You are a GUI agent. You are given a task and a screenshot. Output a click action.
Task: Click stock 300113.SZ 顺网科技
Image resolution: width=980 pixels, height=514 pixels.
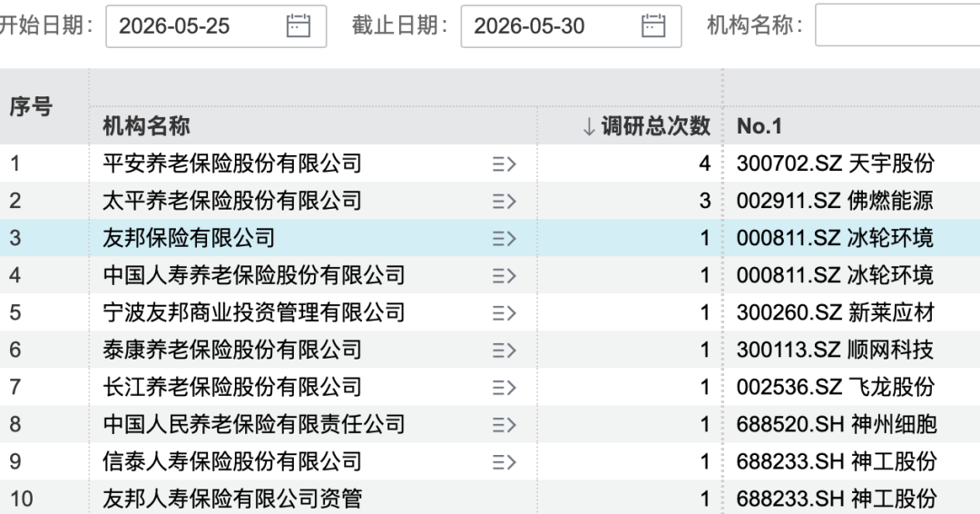pyautogui.click(x=835, y=350)
